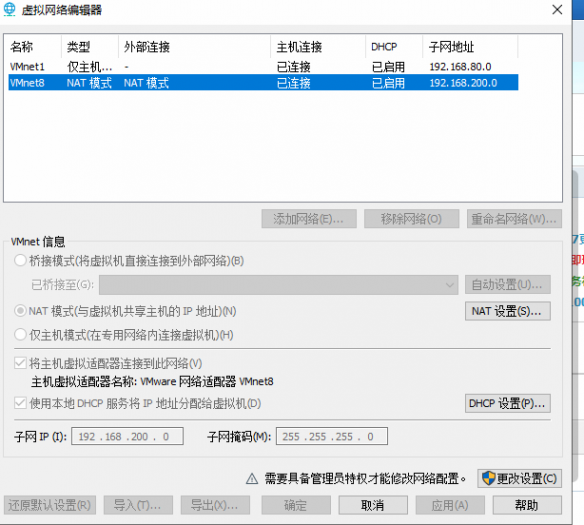Toggle 使用本地 DHCP 服务 checkbox

pos(20,403)
